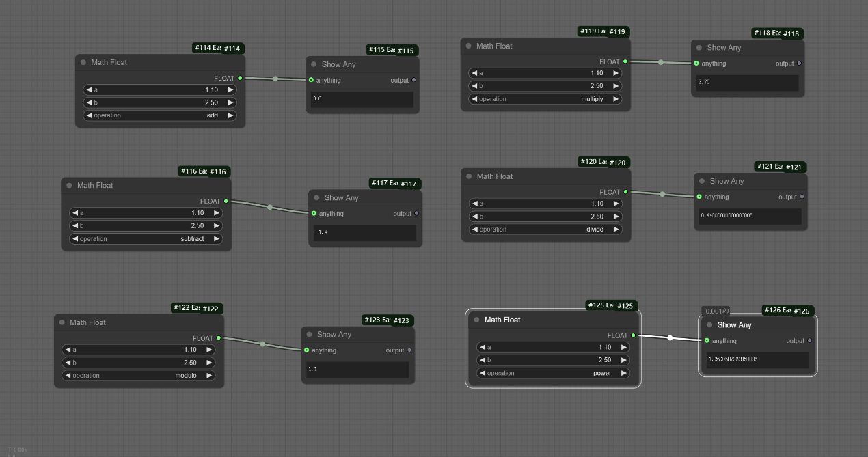868x457 pixels.
Task: Click the FLOAT output port on the power node
Action: [634, 335]
